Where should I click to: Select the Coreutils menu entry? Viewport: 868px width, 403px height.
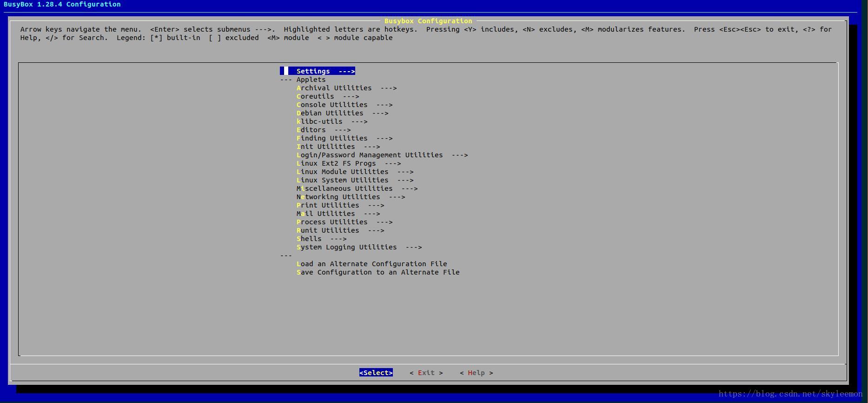[328, 96]
